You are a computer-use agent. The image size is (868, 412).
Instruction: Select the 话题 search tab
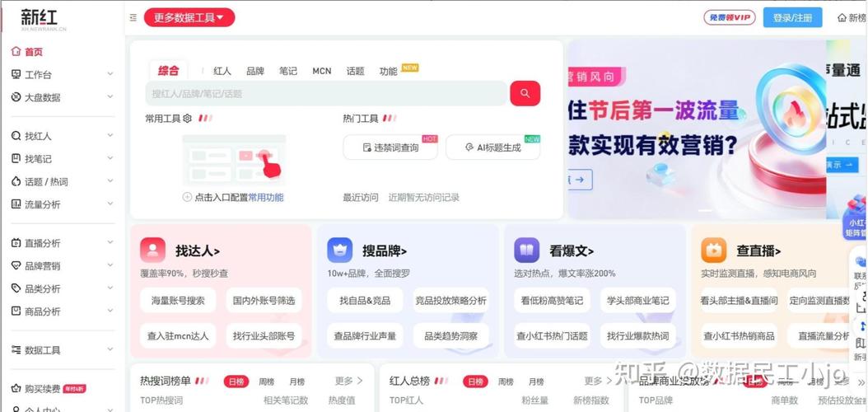click(x=356, y=71)
